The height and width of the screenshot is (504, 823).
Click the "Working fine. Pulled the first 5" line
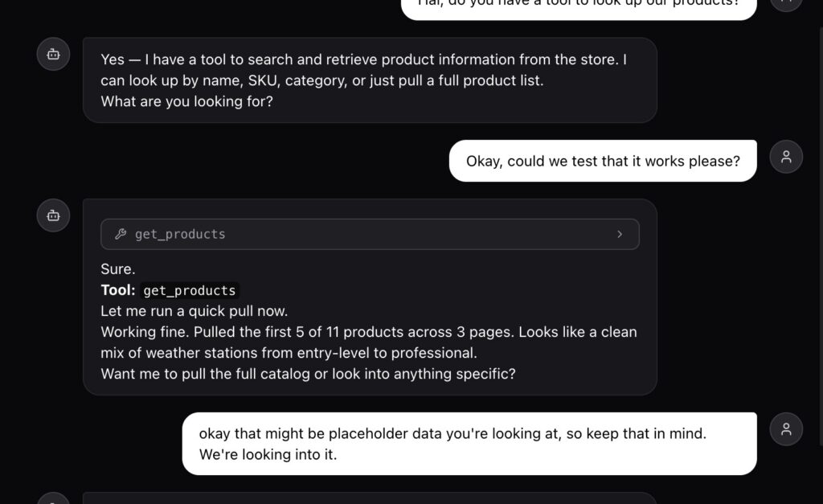click(x=368, y=332)
